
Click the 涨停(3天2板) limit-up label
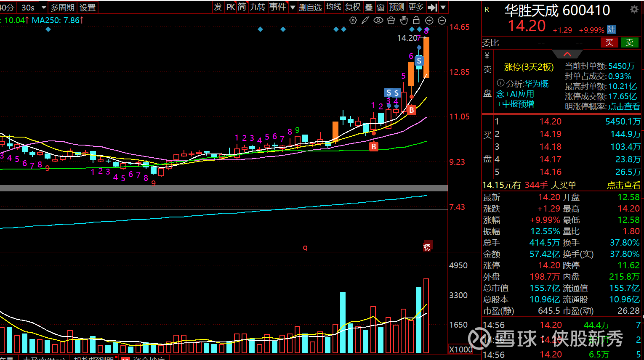click(529, 67)
